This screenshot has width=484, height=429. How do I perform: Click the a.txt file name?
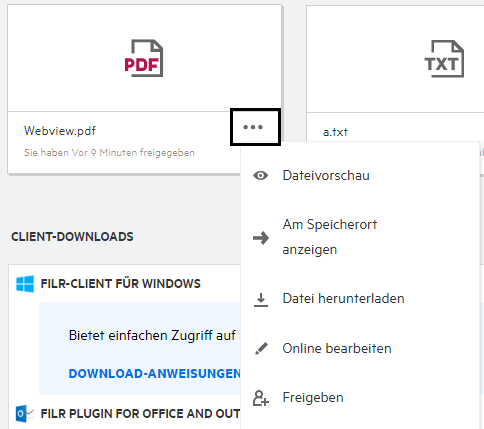tap(335, 132)
